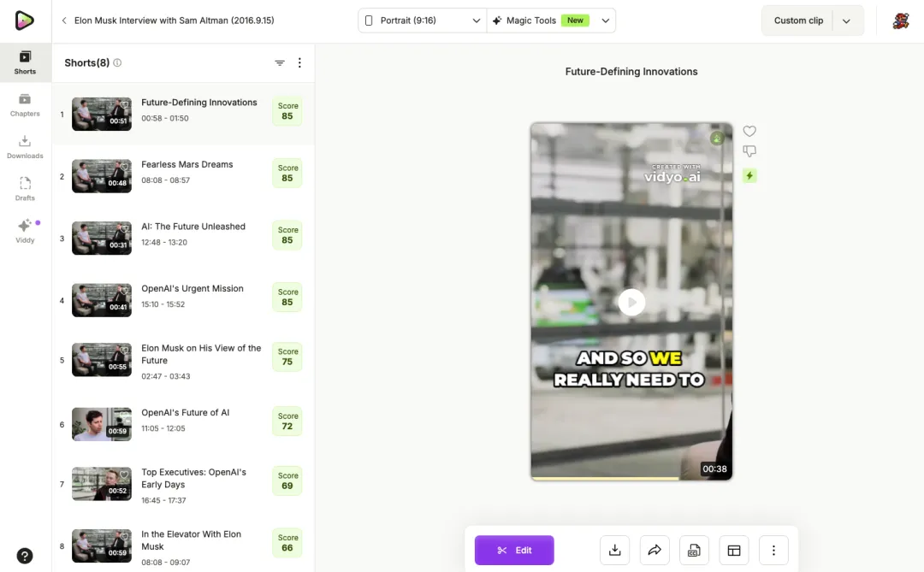Open the OpenAI's Urgent Mission title
Screen dimensions: 924x572
pos(192,288)
